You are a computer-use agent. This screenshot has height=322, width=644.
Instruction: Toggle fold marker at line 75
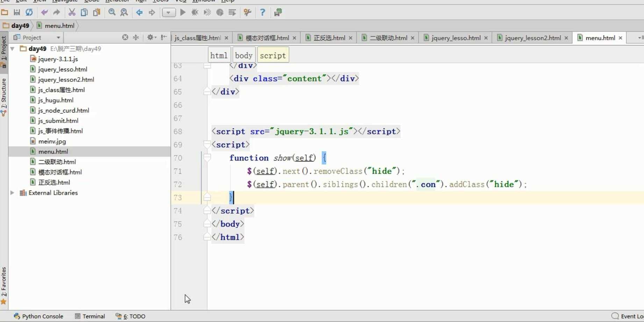[207, 224]
